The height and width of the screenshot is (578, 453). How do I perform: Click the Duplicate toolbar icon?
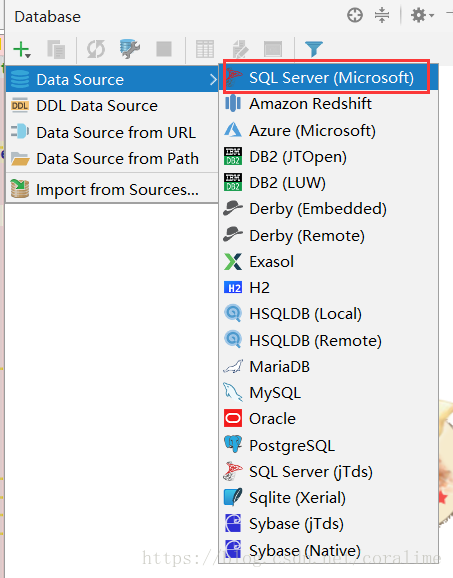pos(56,49)
